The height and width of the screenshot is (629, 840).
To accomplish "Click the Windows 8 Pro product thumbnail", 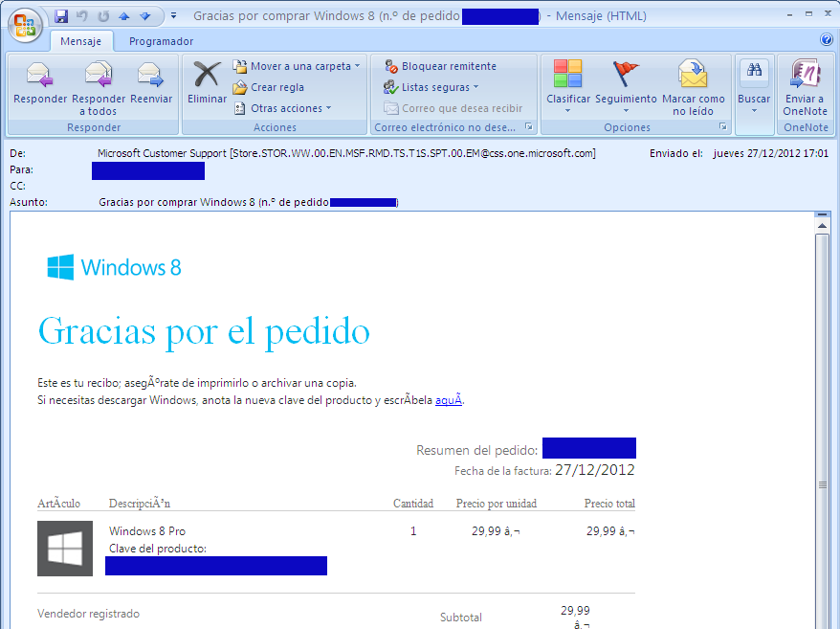I will click(x=65, y=548).
